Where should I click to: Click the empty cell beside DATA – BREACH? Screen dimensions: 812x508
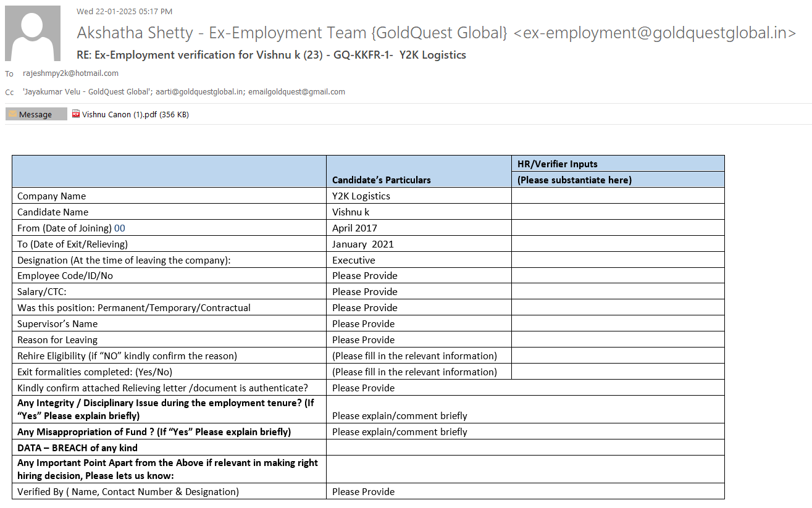coord(525,448)
